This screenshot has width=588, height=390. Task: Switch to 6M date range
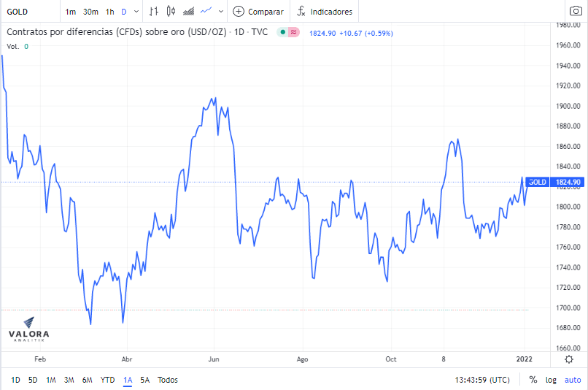[x=87, y=380]
